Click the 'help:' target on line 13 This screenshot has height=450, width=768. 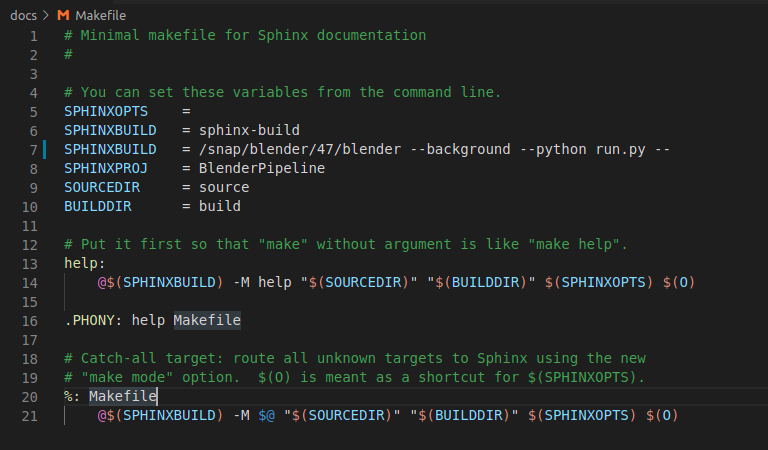tap(85, 263)
